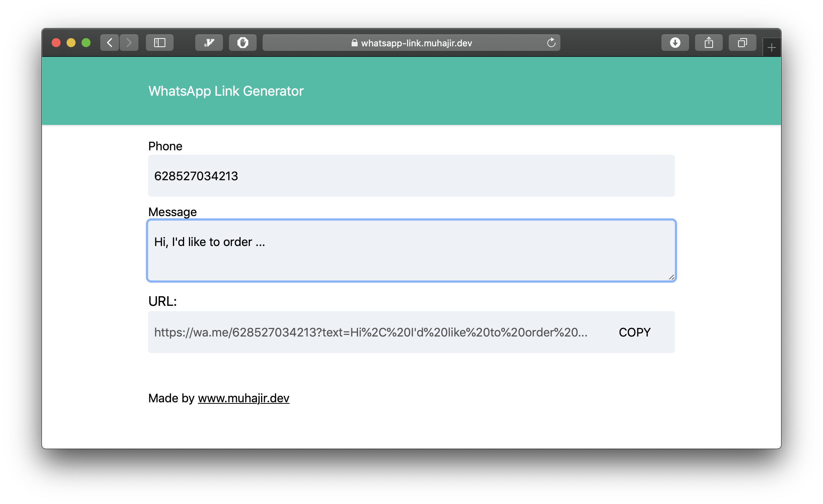Viewport: 823px width, 504px height.
Task: Show the tab overview icon
Action: (x=743, y=43)
